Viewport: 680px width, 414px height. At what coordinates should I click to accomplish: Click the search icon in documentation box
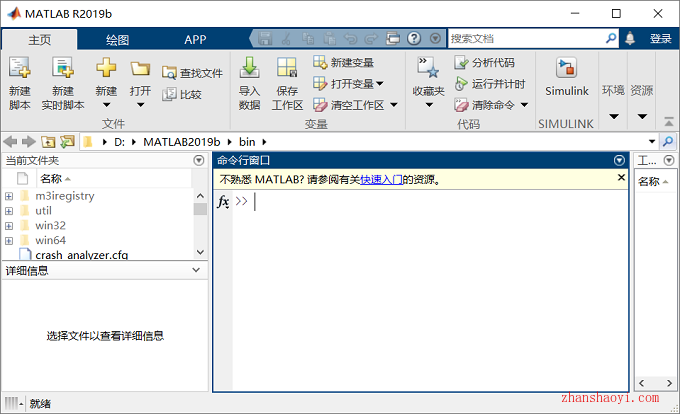[611, 39]
